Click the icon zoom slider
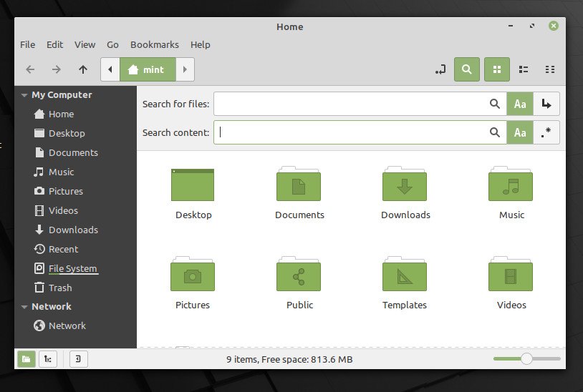Screen dimensions: 583x392 (x=527, y=358)
